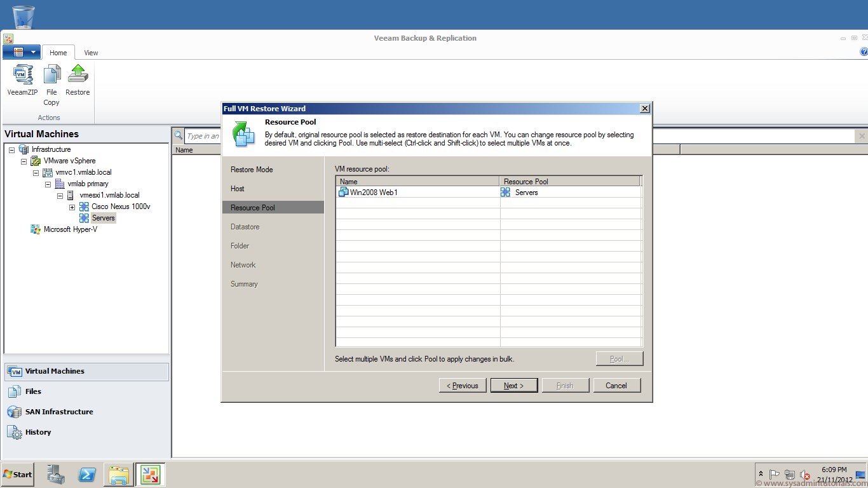Click Next to continue wizard
This screenshot has width=868, height=488.
pyautogui.click(x=514, y=386)
